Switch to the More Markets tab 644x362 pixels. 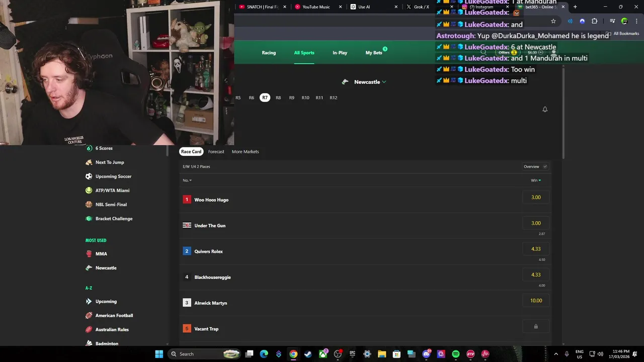coord(246,152)
